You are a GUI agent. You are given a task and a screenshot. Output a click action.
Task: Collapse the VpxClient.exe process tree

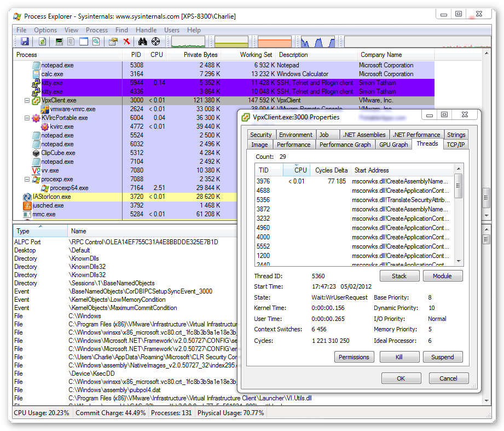point(27,100)
